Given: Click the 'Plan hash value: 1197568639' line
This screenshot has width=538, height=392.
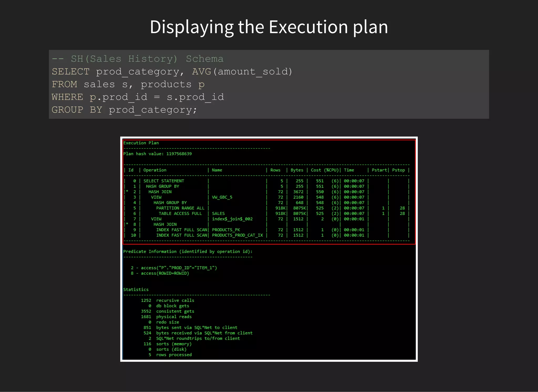Looking at the screenshot, I should [x=157, y=154].
